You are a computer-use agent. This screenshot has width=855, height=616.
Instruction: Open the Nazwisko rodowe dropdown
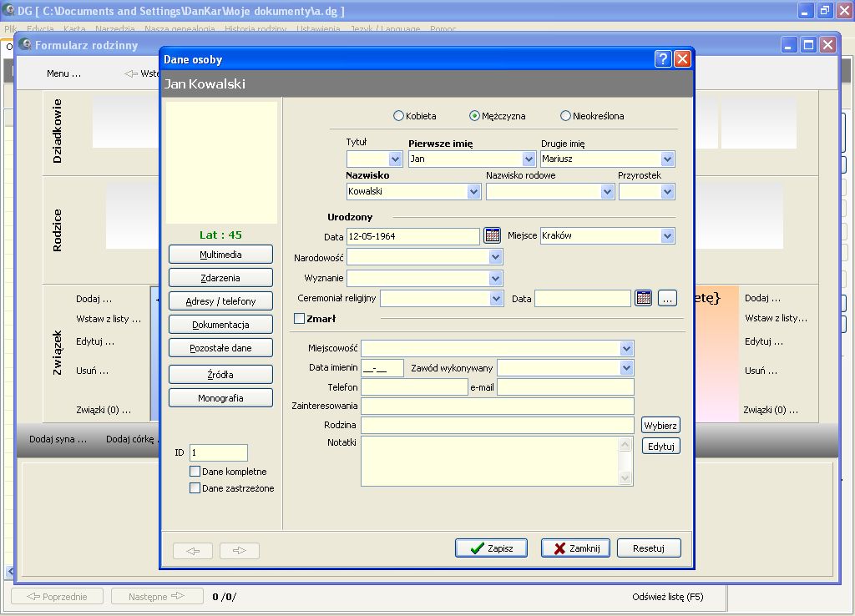[x=608, y=191]
